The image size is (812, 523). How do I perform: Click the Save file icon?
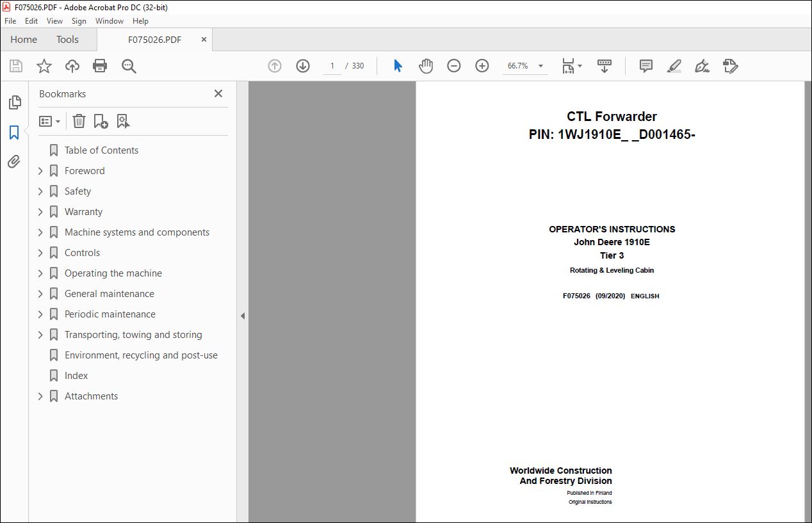pos(16,66)
